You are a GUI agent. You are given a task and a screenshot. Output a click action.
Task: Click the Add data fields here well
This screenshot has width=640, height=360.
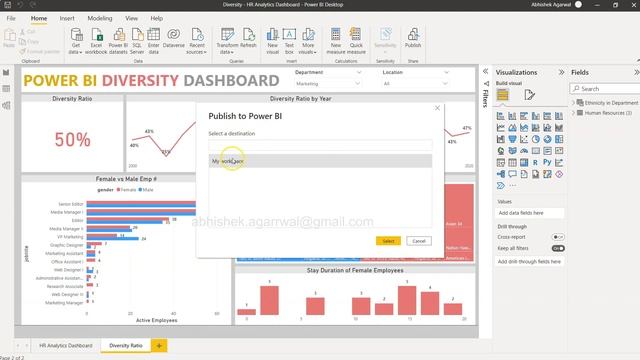(530, 213)
